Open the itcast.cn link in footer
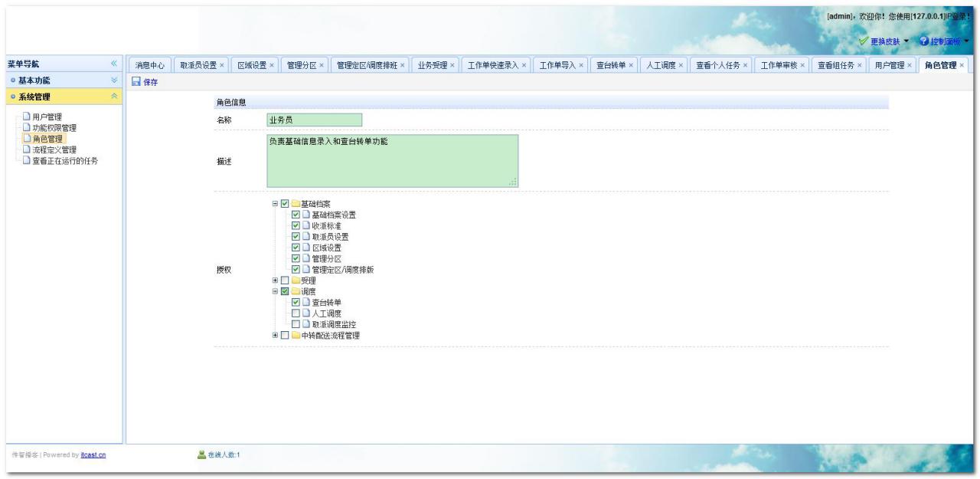The image size is (980, 479). pyautogui.click(x=93, y=454)
